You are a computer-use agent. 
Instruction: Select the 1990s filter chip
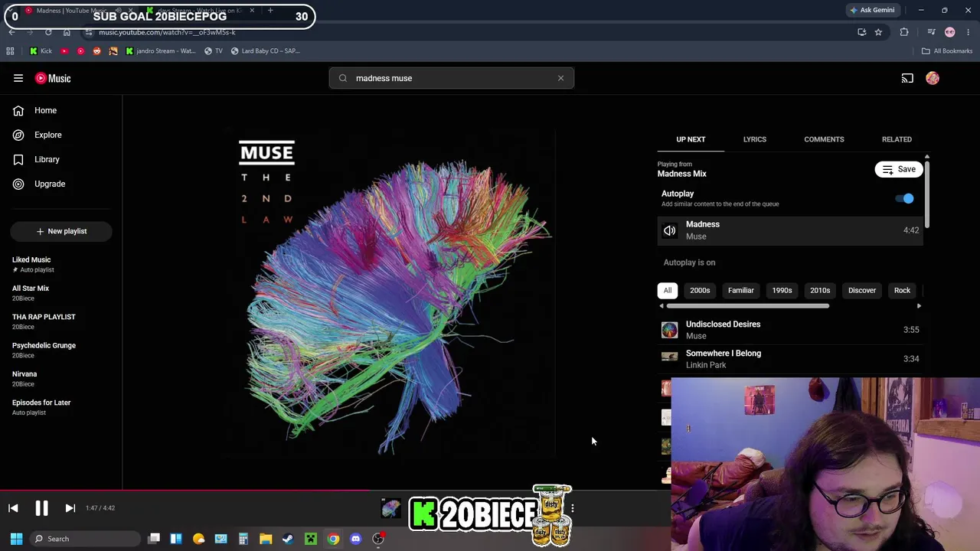(782, 291)
